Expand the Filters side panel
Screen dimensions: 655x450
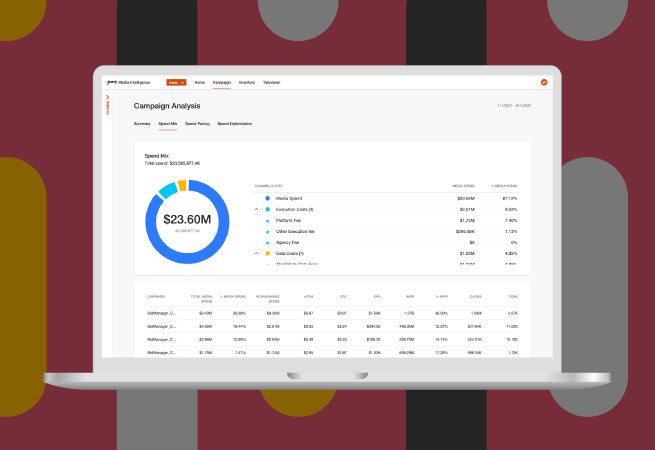pos(108,105)
